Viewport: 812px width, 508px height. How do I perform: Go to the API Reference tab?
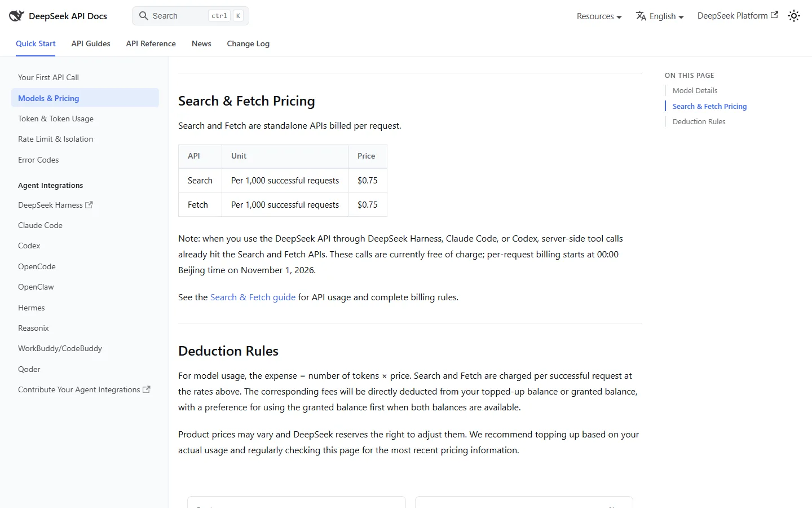coord(151,43)
